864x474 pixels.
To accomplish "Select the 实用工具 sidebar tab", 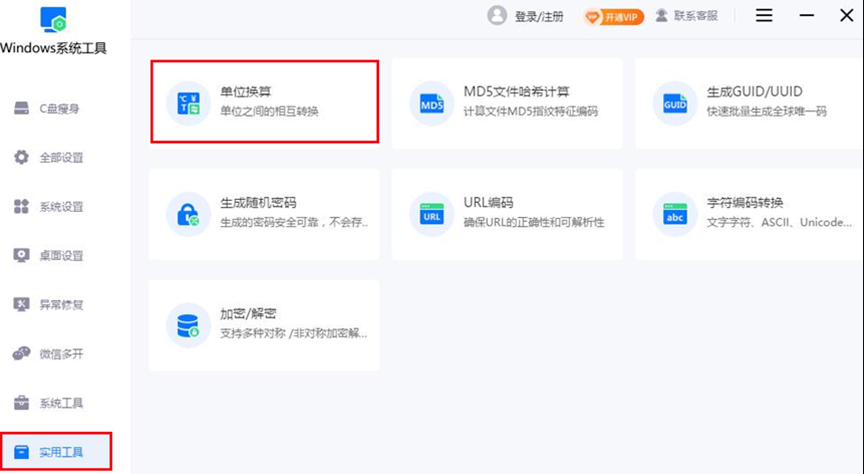I will point(56,452).
